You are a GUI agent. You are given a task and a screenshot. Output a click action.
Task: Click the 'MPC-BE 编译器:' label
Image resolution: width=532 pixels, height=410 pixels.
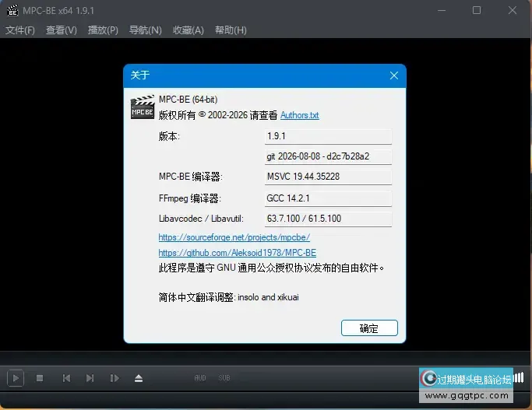tap(190, 177)
